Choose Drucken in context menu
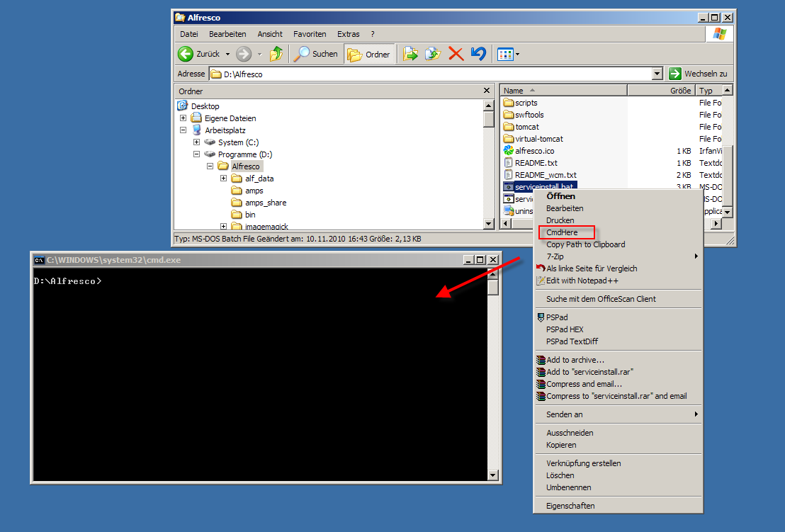Viewport: 785px width, 532px height. pyautogui.click(x=618, y=220)
